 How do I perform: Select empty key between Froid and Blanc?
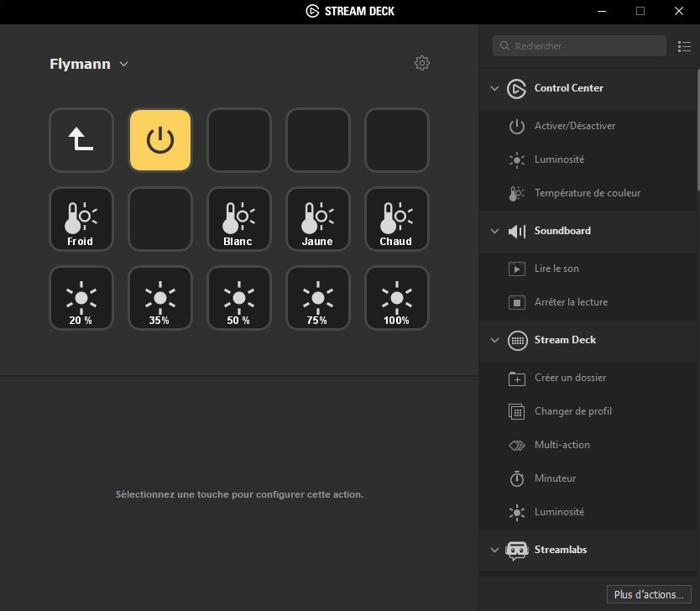tap(160, 219)
